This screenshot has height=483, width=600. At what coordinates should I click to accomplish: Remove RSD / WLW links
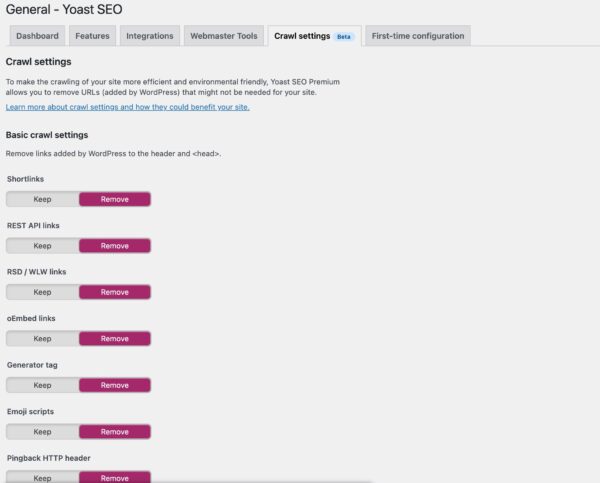115,292
